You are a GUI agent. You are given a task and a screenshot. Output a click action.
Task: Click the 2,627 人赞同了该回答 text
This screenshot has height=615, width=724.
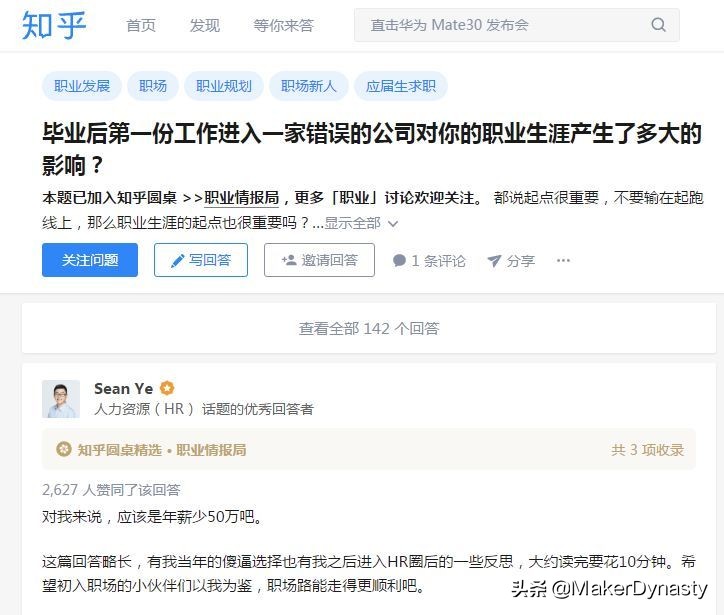(111, 489)
